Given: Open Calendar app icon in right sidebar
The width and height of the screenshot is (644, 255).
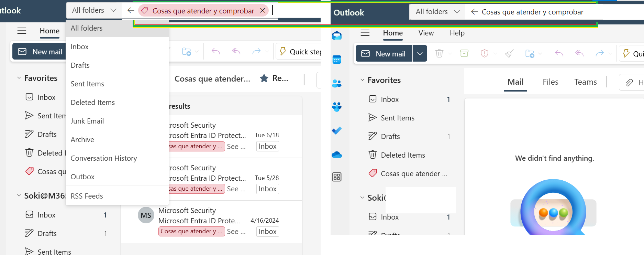Looking at the screenshot, I should tap(337, 60).
